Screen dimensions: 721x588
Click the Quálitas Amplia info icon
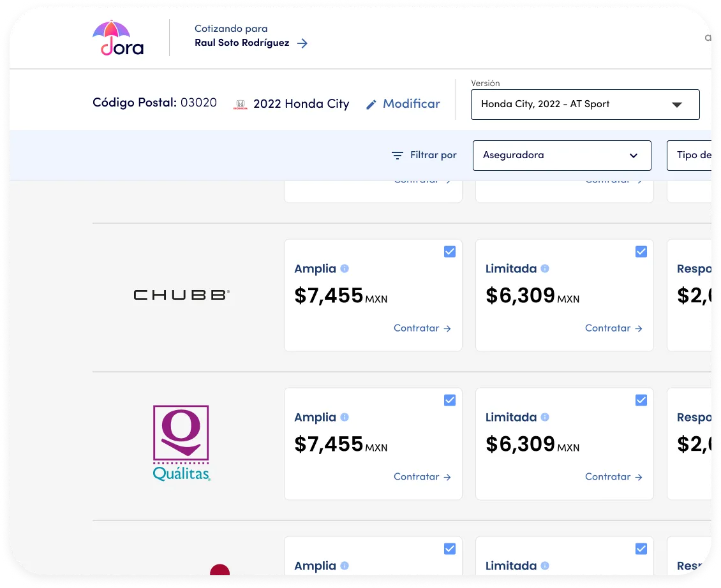(x=345, y=417)
